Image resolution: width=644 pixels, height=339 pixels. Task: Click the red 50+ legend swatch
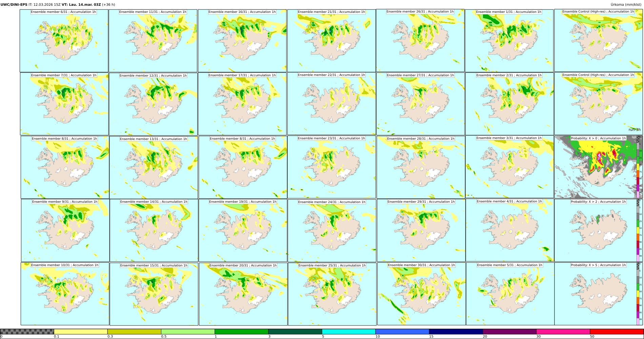[617, 332]
